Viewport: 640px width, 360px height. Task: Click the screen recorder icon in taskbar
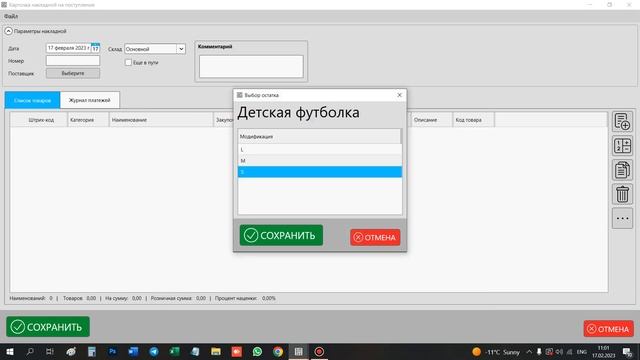(319, 351)
